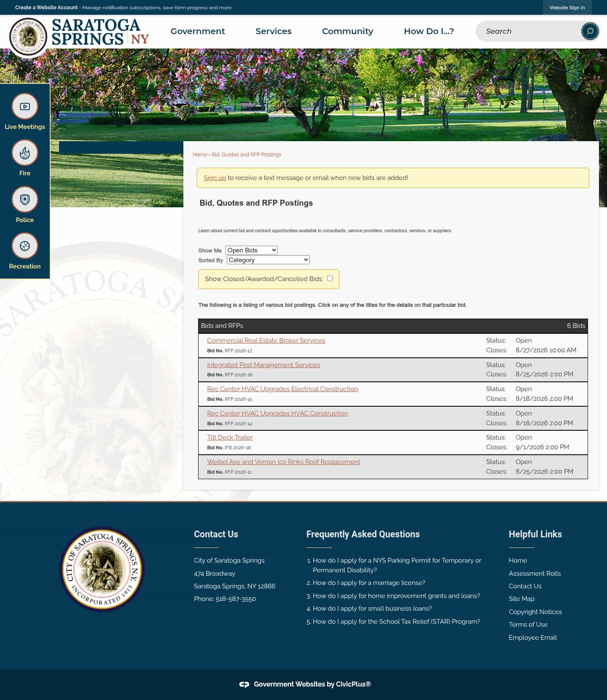This screenshot has height=700, width=607.
Task: Click closing date 9/1/2026 2:00 PM
Action: (x=542, y=447)
